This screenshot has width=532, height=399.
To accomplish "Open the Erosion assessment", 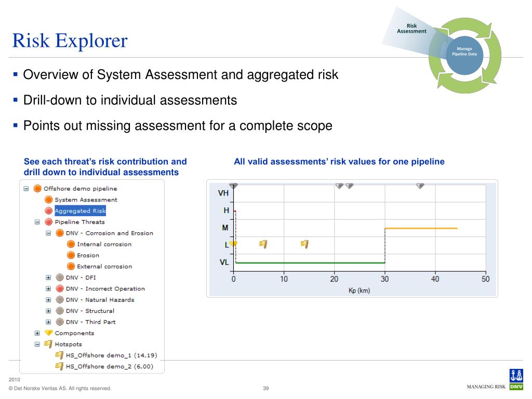I will pos(88,256).
